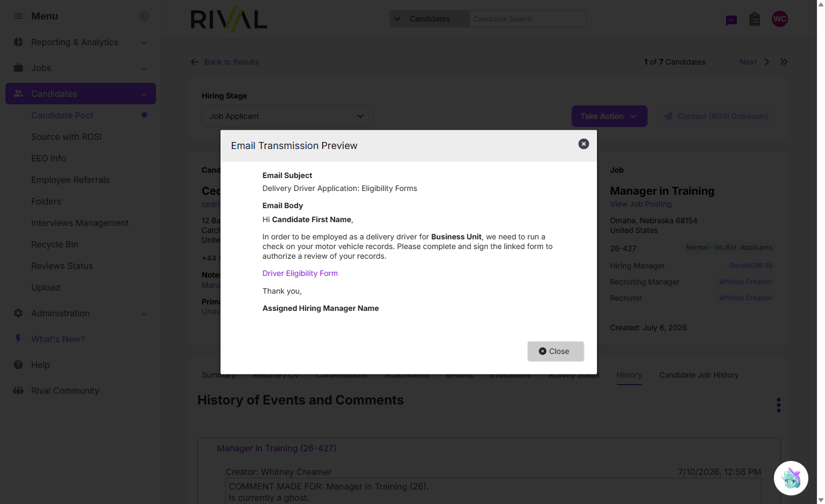This screenshot has width=825, height=504.
Task: Click the Close button in the dialog
Action: pos(556,351)
